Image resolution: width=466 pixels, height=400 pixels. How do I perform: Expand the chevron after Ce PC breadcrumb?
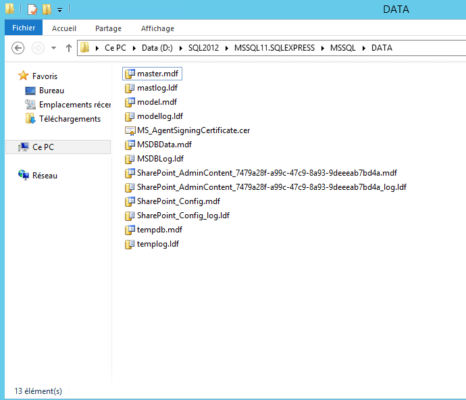coord(134,48)
